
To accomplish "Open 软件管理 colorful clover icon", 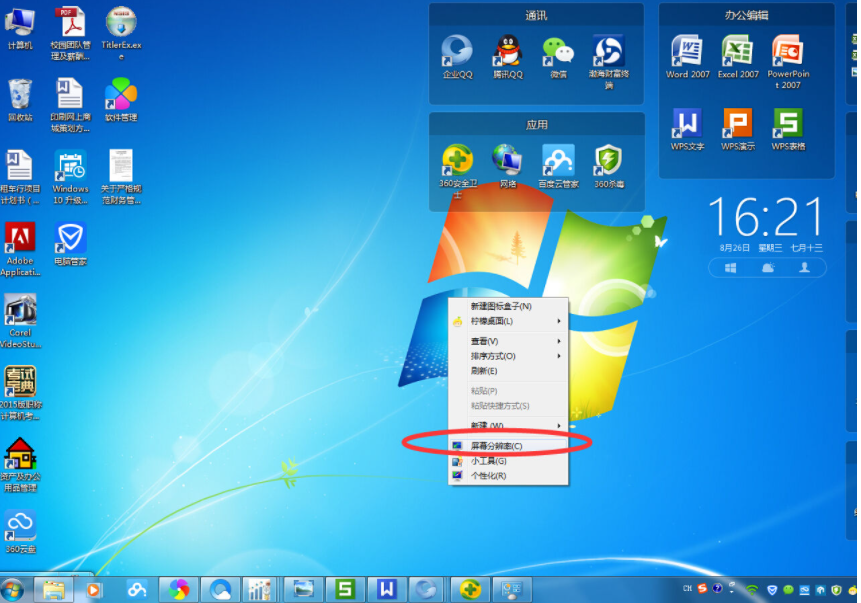I will pyautogui.click(x=121, y=100).
